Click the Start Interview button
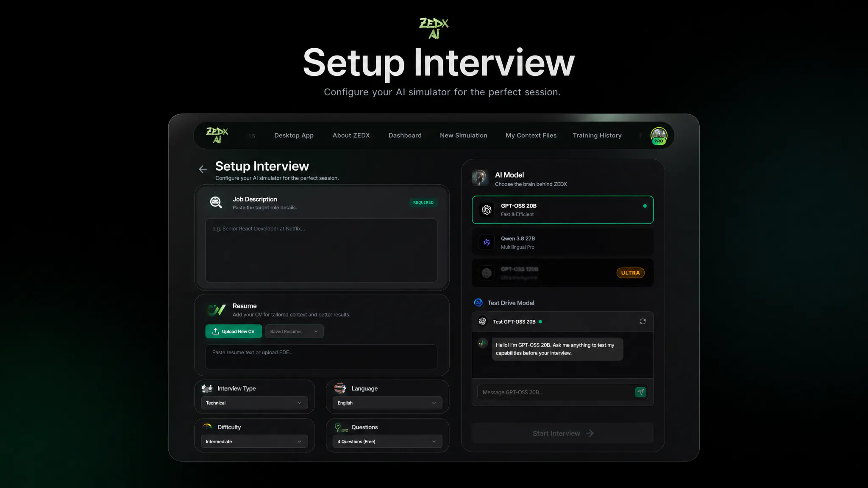This screenshot has height=488, width=868. 562,433
